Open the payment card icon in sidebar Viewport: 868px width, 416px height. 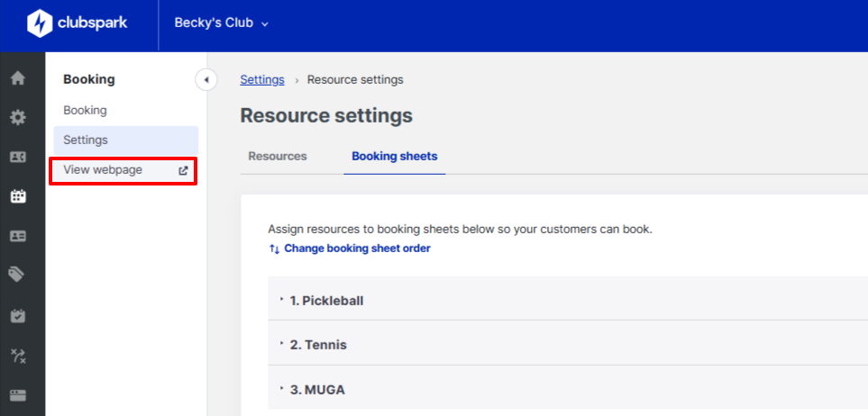coord(18,394)
